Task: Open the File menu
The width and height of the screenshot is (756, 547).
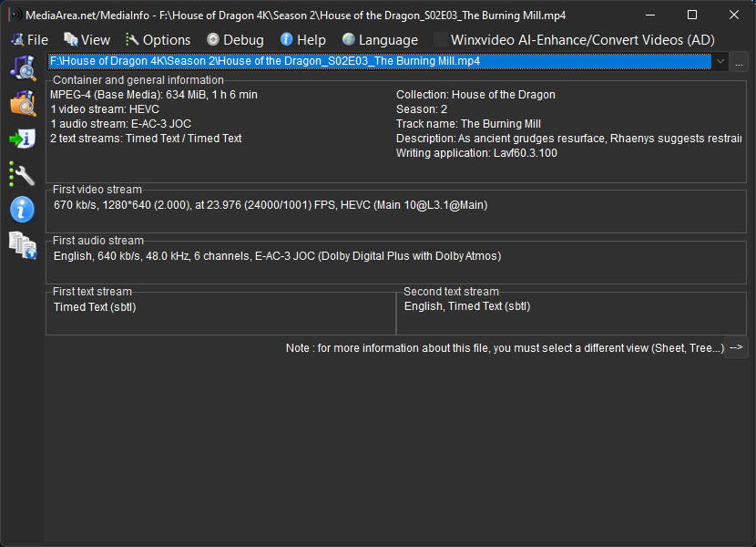Action: 30,39
